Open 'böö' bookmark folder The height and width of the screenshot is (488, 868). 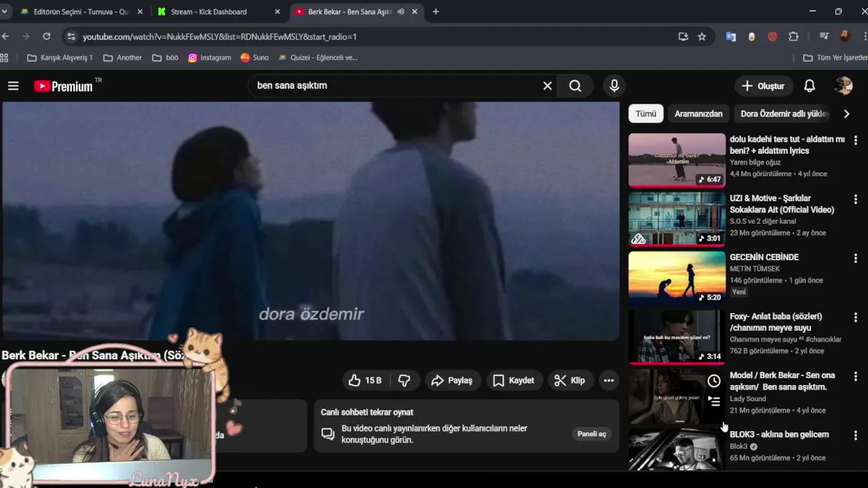[165, 58]
